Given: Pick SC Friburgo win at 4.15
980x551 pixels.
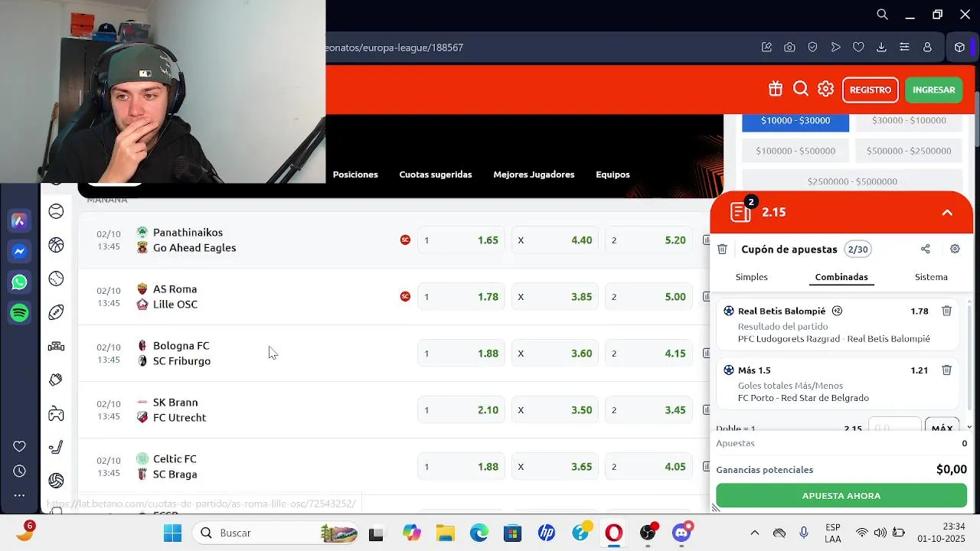Looking at the screenshot, I should tap(648, 354).
